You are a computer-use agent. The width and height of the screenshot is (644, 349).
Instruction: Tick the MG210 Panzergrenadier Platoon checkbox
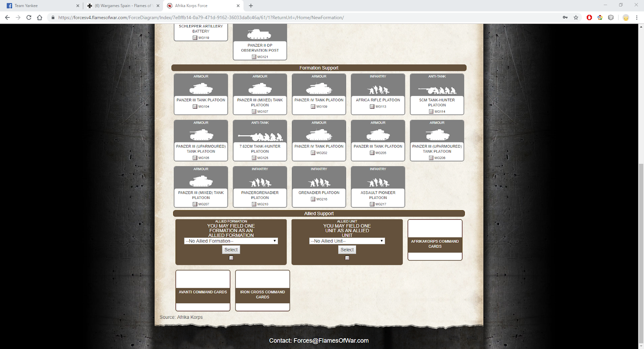pos(254,204)
